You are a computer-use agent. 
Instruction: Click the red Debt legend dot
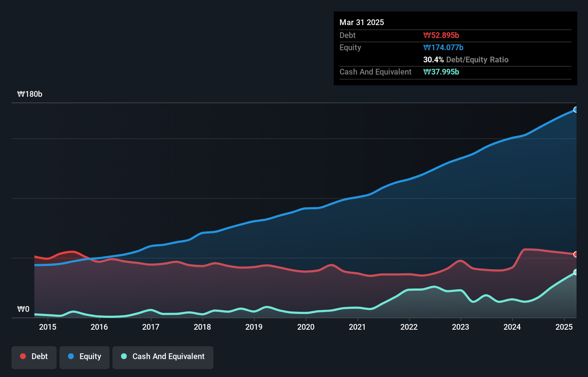point(23,356)
